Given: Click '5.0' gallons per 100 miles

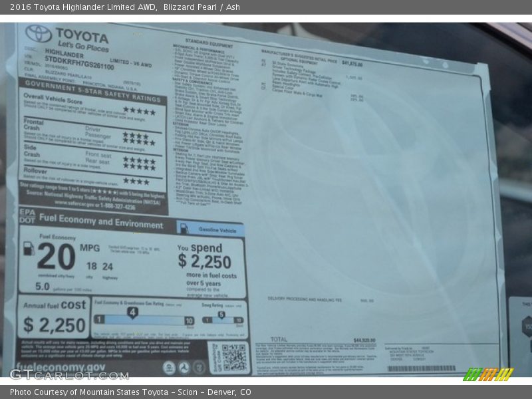Looking at the screenshot, I should 43,287.
